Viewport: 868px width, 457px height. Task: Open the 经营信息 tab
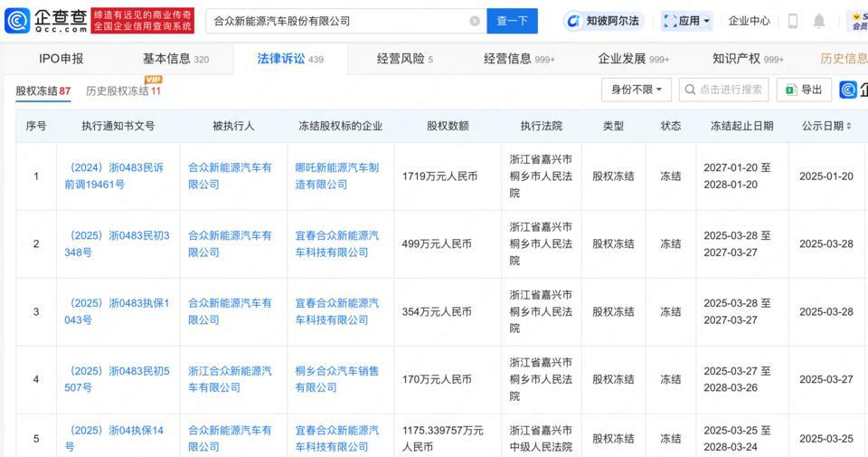pos(519,59)
